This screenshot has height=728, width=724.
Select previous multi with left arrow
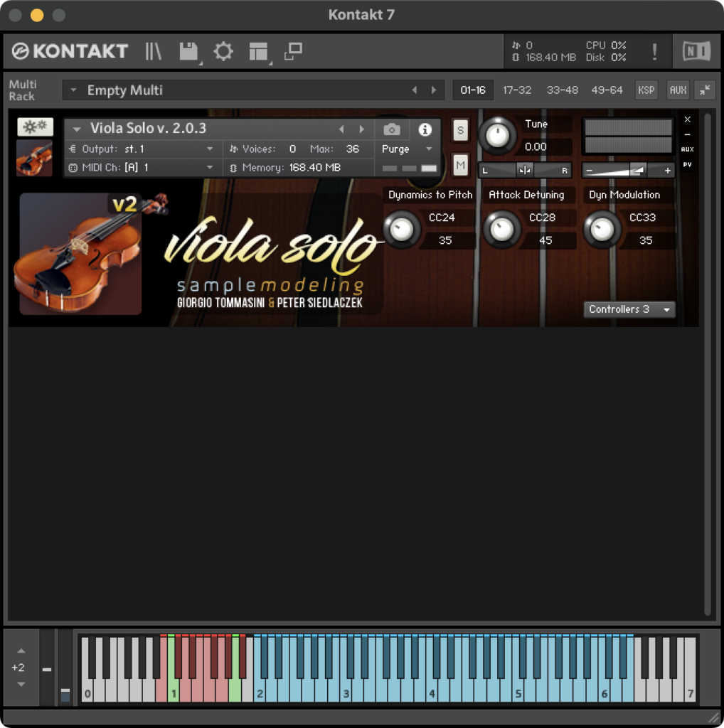point(414,90)
